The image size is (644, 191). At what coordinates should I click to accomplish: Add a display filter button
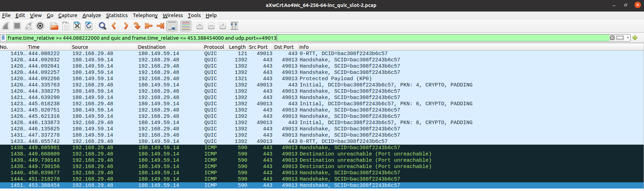pyautogui.click(x=635, y=38)
